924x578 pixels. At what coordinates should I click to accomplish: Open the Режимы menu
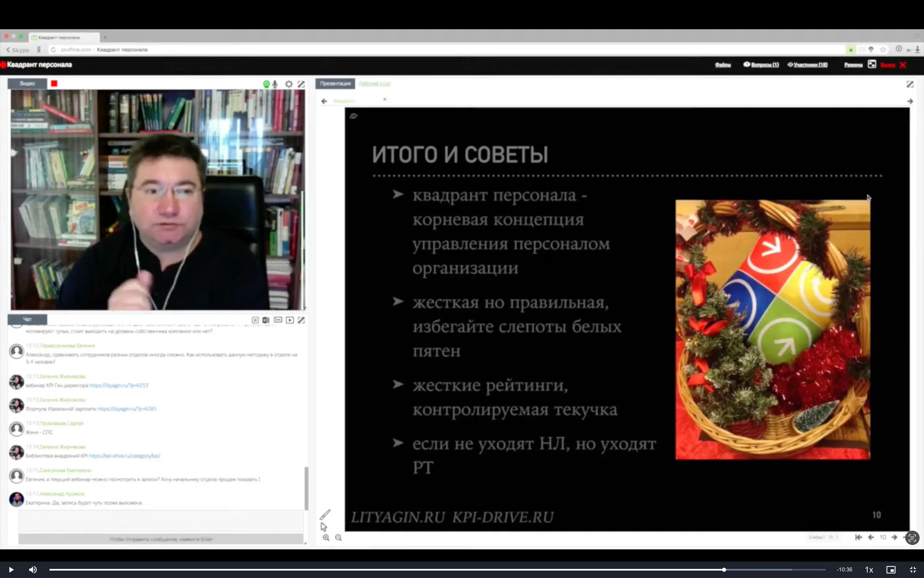click(x=853, y=65)
